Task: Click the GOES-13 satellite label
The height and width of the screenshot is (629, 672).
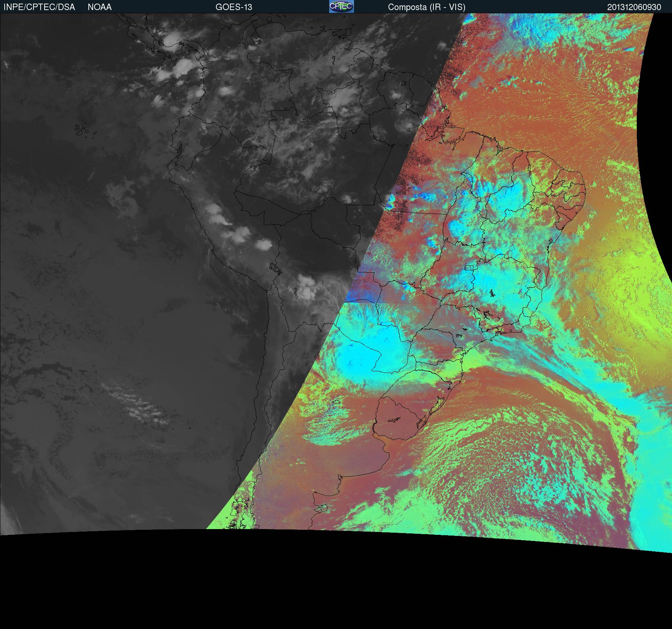Action: (x=234, y=7)
